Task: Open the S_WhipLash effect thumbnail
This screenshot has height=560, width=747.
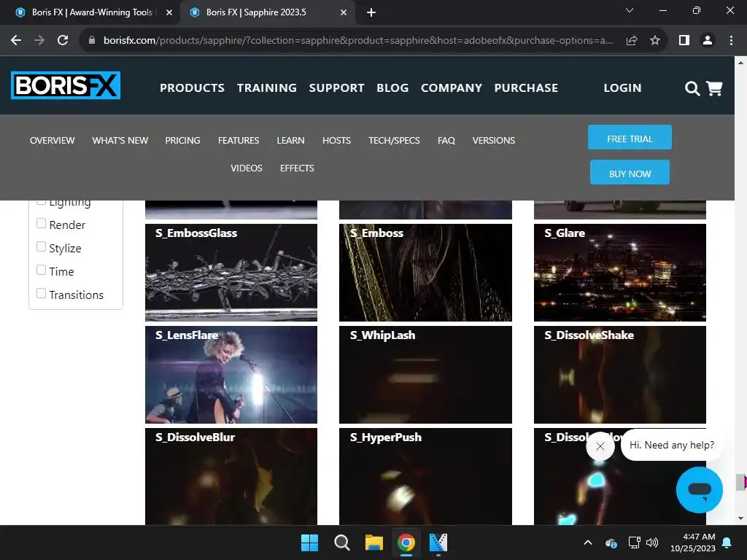Action: [425, 375]
